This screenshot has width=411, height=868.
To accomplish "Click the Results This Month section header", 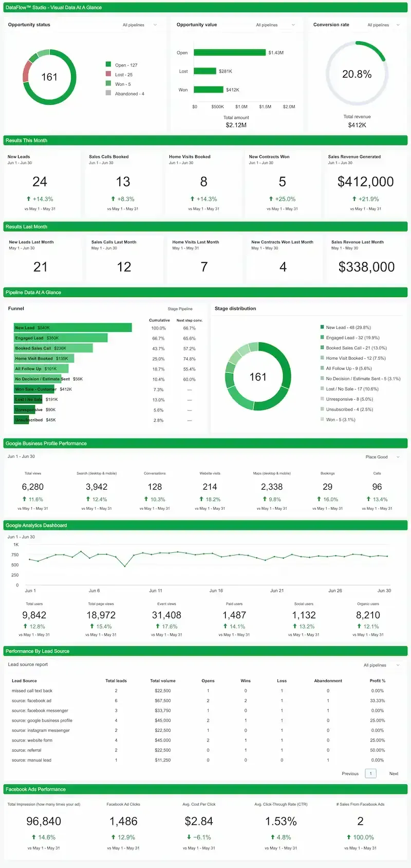I will tap(206, 140).
